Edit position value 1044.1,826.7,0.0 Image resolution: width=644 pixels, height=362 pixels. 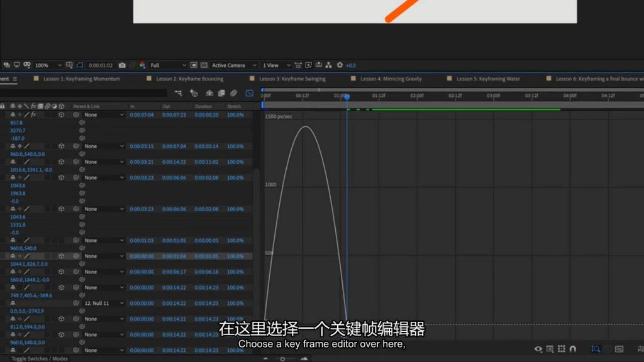tap(29, 265)
